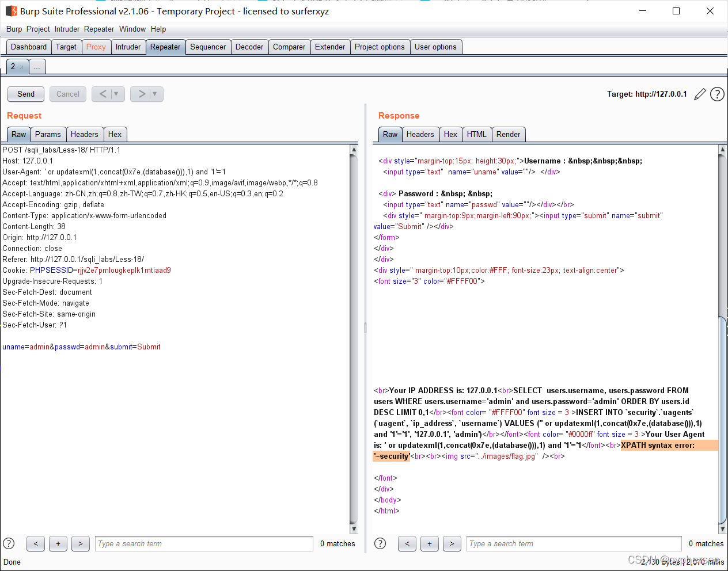
Task: Select response Render view tab
Action: point(508,134)
